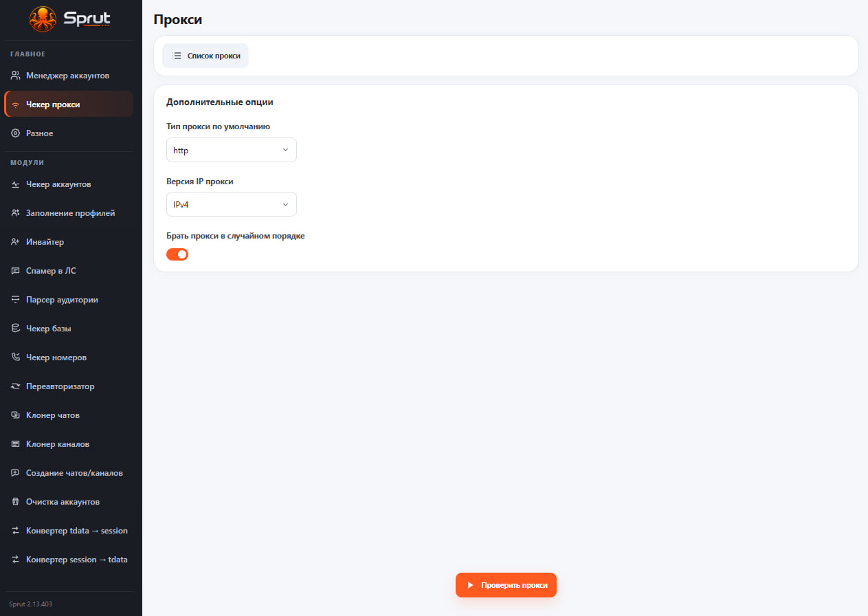Image resolution: width=868 pixels, height=616 pixels.
Task: Click the Очистка аккаунтов trash icon
Action: (15, 502)
